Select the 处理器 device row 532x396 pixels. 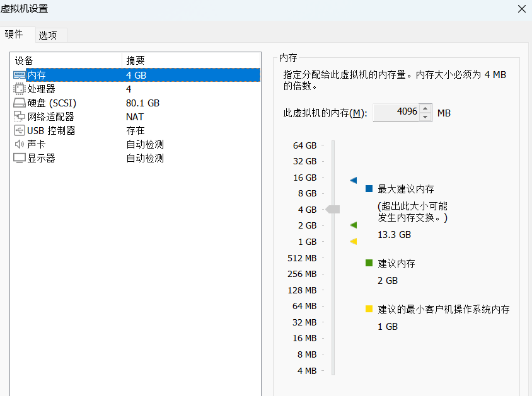(136, 89)
